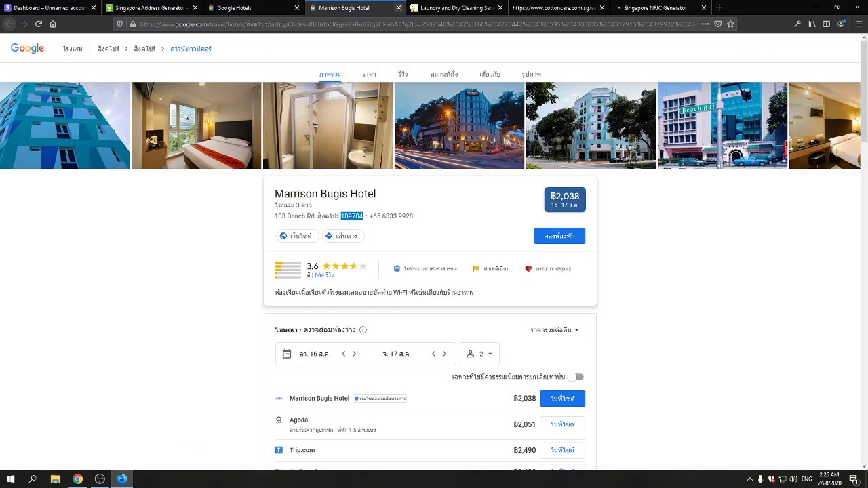Switch to the Google Hotels browser tab
This screenshot has height=488, width=868.
pyautogui.click(x=253, y=7)
